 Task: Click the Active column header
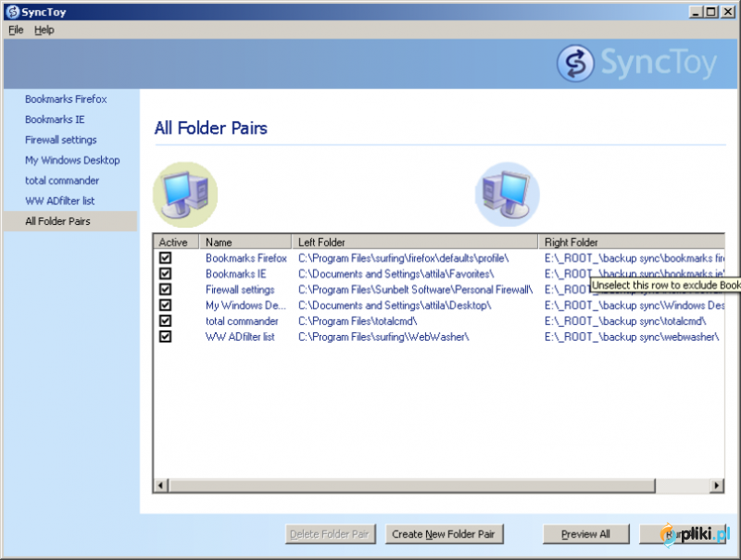[176, 243]
